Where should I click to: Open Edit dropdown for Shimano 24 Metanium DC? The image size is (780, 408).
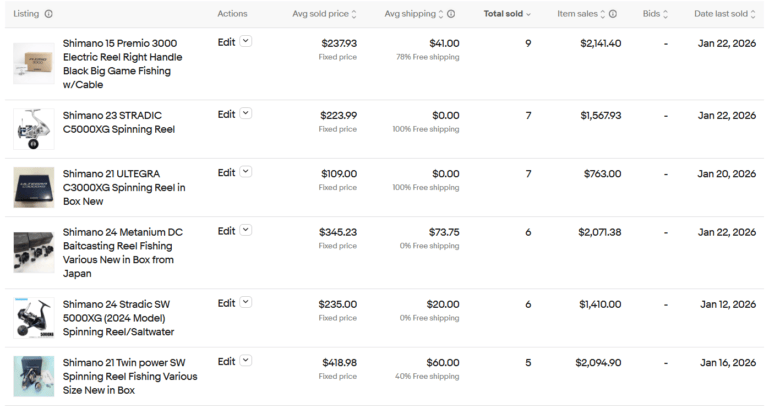[246, 231]
